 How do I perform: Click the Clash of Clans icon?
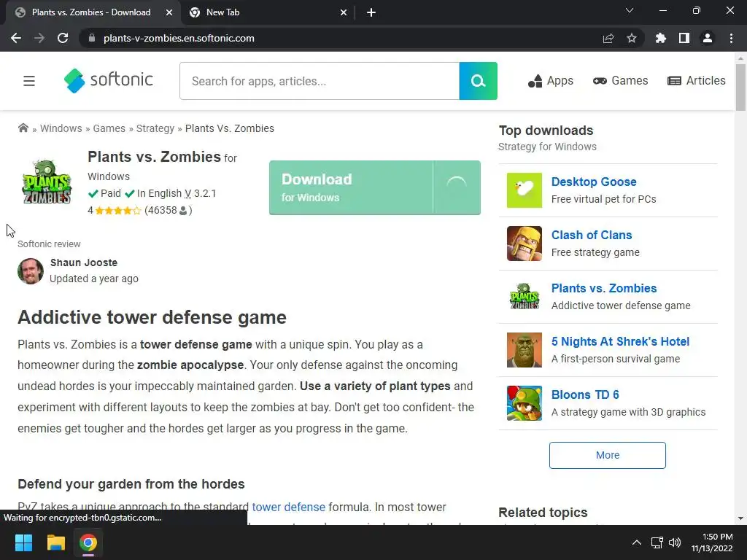click(x=524, y=244)
